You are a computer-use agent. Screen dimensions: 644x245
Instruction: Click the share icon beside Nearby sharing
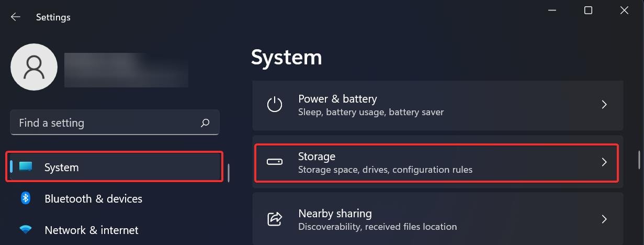[275, 219]
